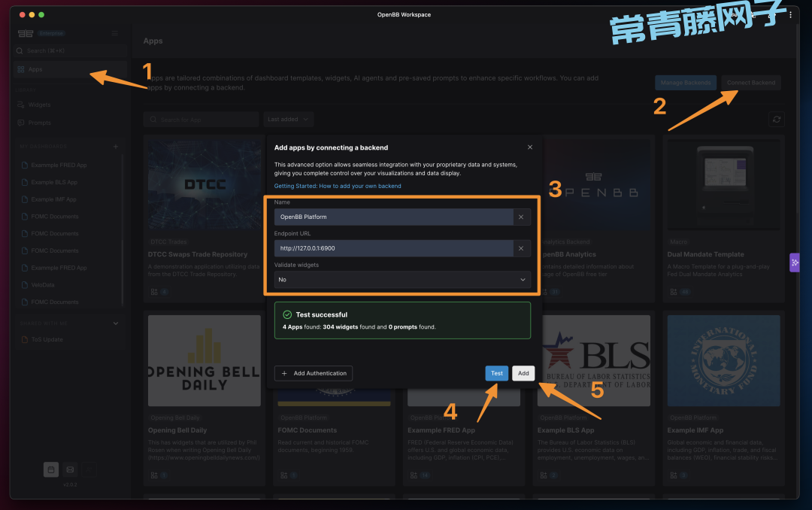Open the International Monetary Fund app thumbnail

click(x=723, y=361)
